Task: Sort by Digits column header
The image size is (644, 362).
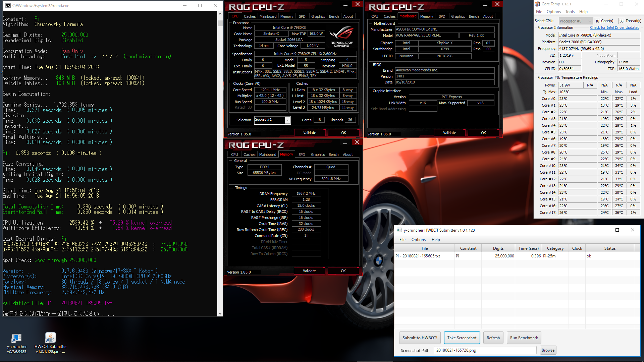Action: 498,248
